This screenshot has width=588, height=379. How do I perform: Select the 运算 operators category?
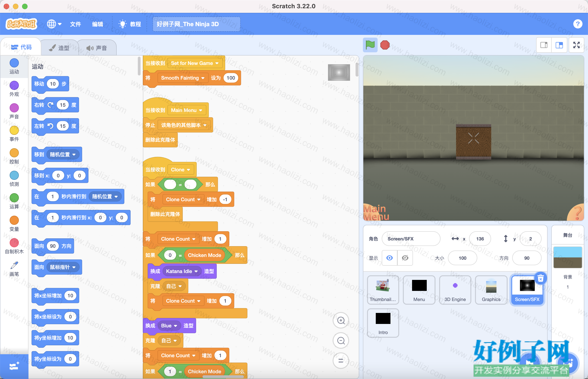pyautogui.click(x=14, y=201)
